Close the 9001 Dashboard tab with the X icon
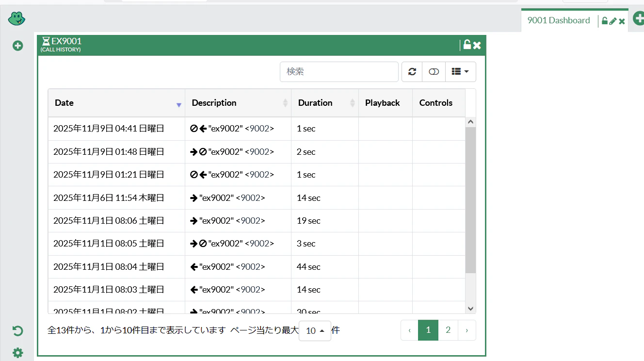644x361 pixels. [x=622, y=21]
